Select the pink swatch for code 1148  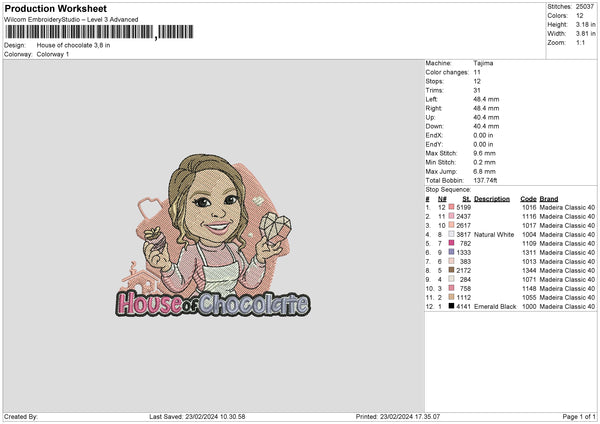[451, 288]
